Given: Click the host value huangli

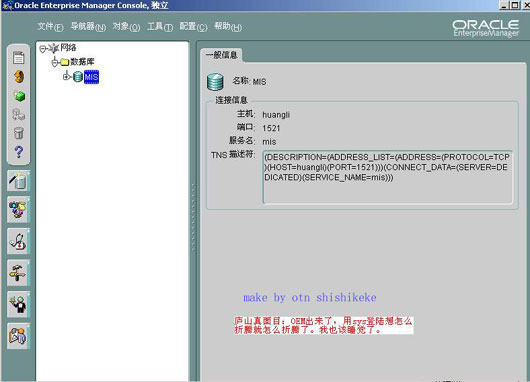Looking at the screenshot, I should [x=276, y=115].
